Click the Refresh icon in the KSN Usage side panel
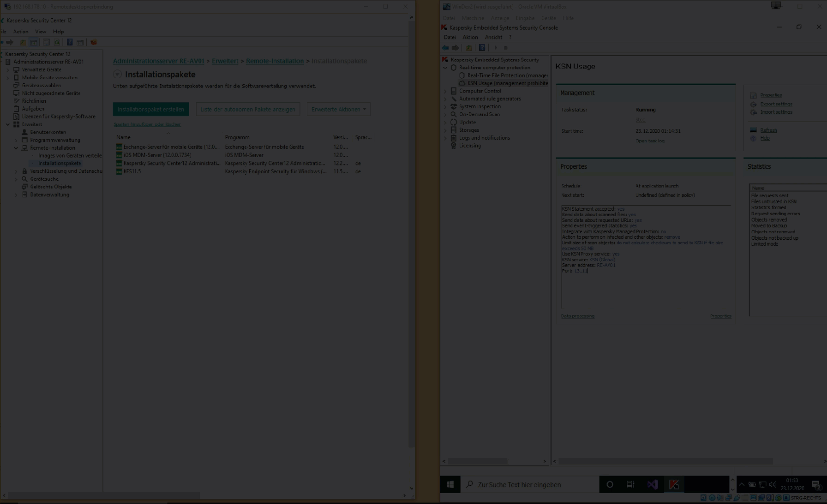Screen dimensions: 827x504 tap(753, 130)
